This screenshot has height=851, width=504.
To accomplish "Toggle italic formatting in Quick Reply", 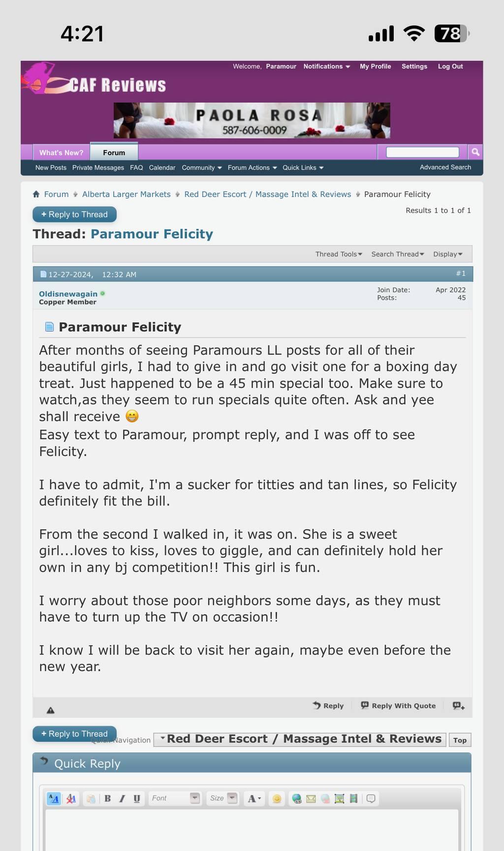I will [x=122, y=799].
